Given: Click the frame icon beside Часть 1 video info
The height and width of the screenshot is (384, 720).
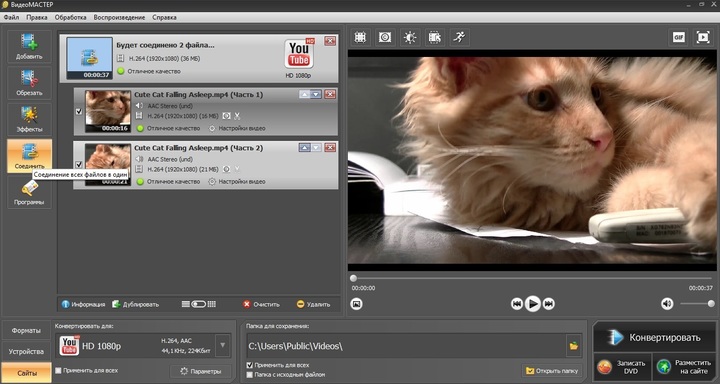Looking at the screenshot, I should (226, 116).
